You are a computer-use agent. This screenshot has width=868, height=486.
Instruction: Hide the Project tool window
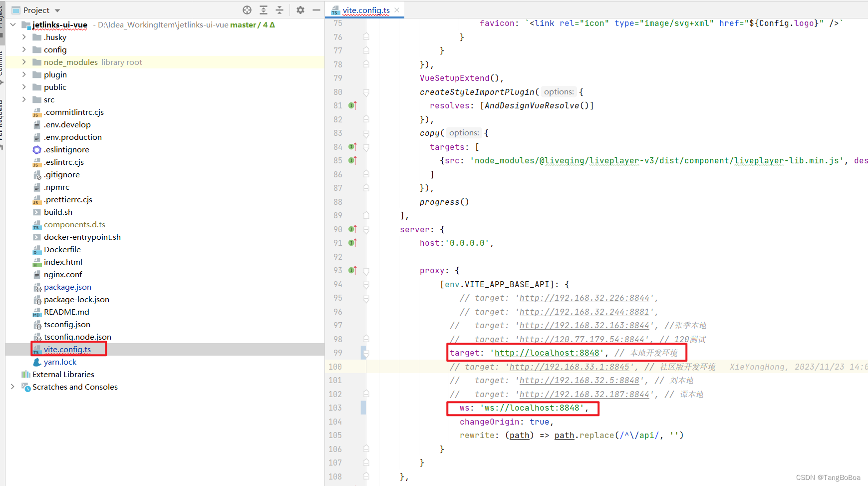(316, 10)
